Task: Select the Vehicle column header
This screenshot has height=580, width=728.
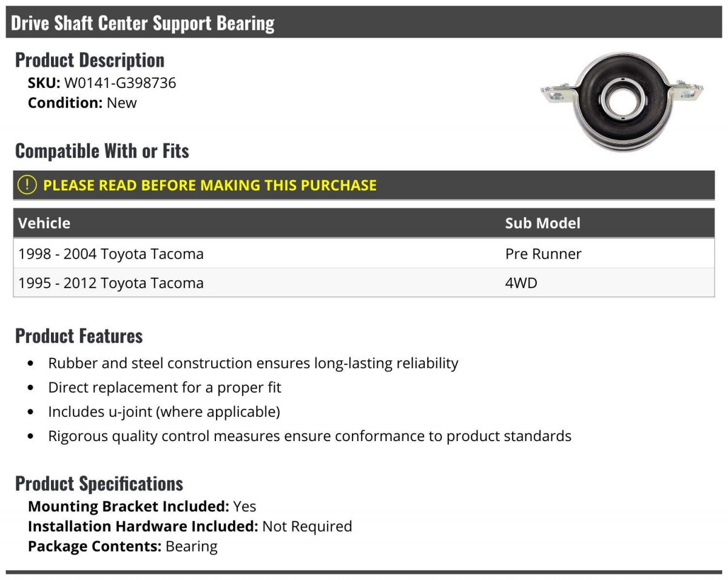Action: pyautogui.click(x=44, y=223)
